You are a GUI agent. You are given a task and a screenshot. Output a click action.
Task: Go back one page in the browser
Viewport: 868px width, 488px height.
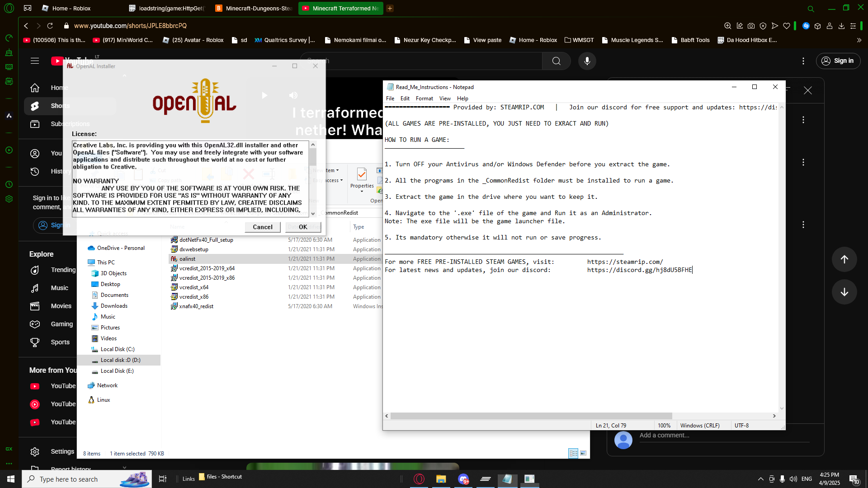[x=26, y=26]
